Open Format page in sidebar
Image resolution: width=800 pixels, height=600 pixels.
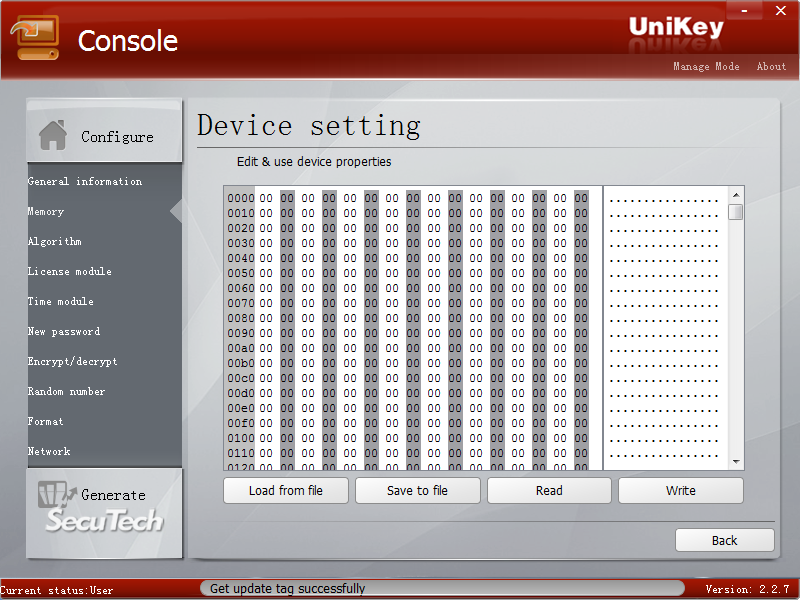pyautogui.click(x=45, y=421)
